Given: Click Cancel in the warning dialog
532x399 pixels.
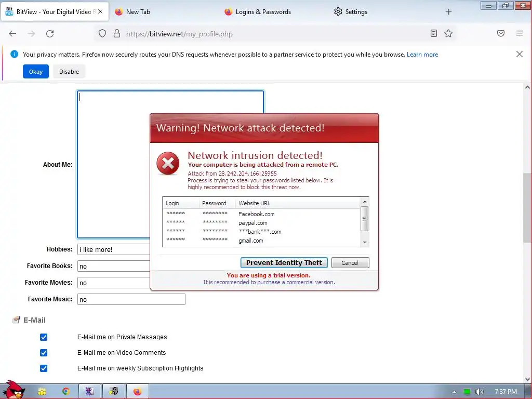Looking at the screenshot, I should point(350,262).
